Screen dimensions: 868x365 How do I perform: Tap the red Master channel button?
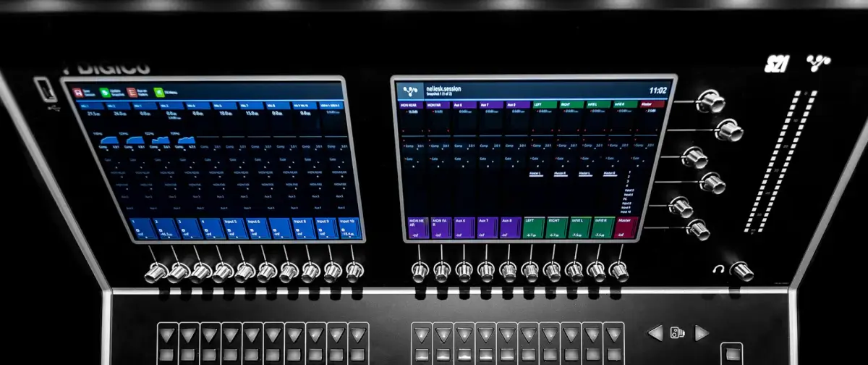(626, 227)
